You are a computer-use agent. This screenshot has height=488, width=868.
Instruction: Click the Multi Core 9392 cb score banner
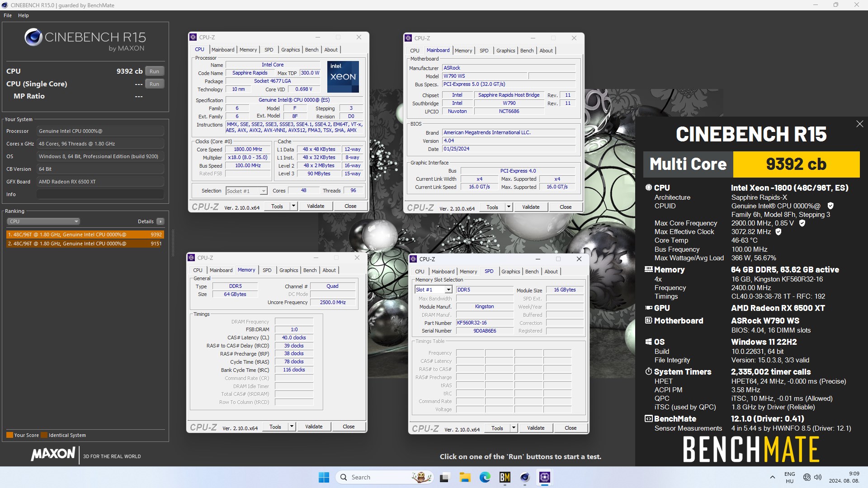(x=751, y=164)
